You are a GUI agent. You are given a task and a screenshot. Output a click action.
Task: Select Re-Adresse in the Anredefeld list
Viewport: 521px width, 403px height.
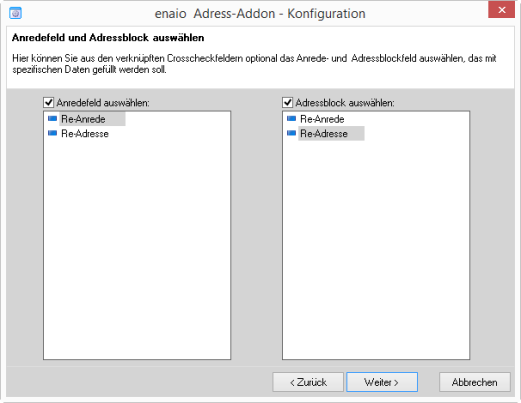(x=85, y=134)
